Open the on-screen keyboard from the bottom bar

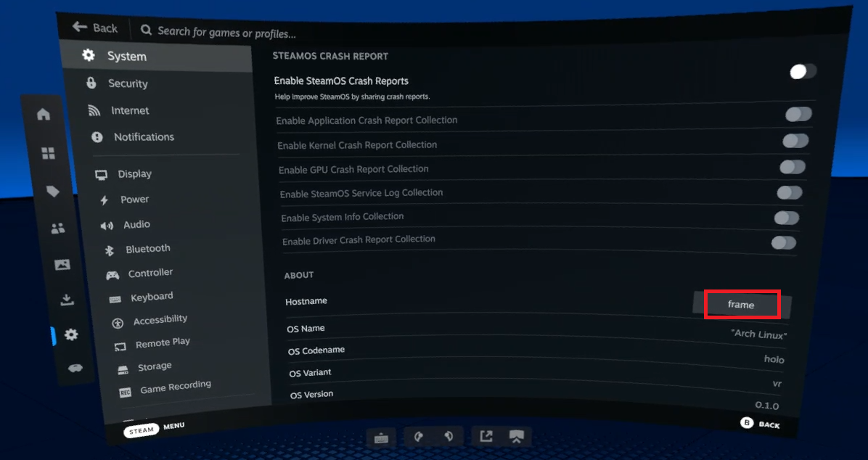(381, 438)
